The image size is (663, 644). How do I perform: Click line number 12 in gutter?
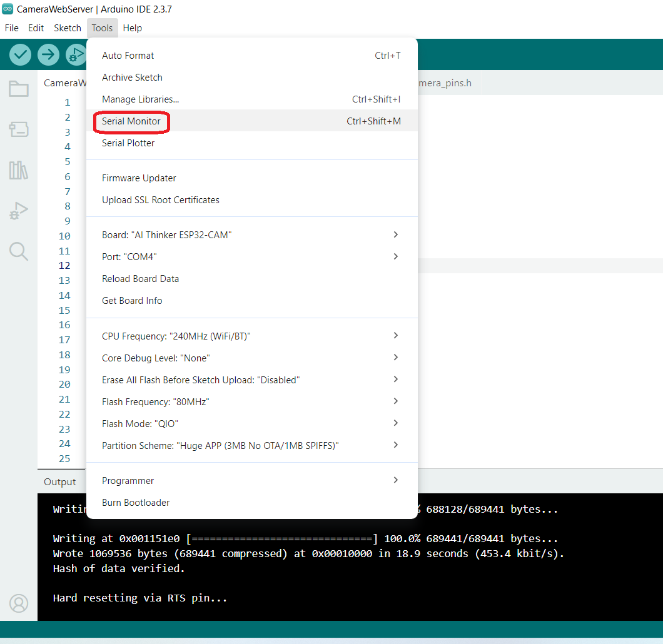tap(64, 266)
